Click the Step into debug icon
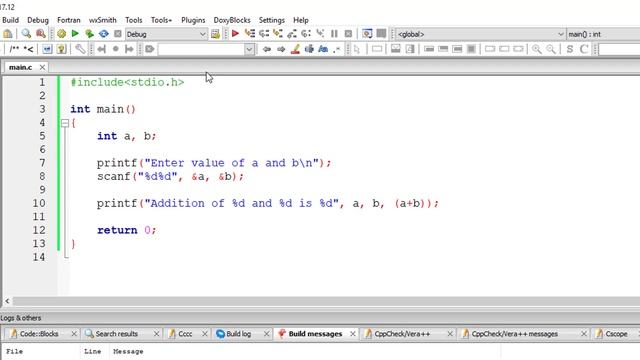Screen dimensions: 640x360 pyautogui.click(x=278, y=34)
